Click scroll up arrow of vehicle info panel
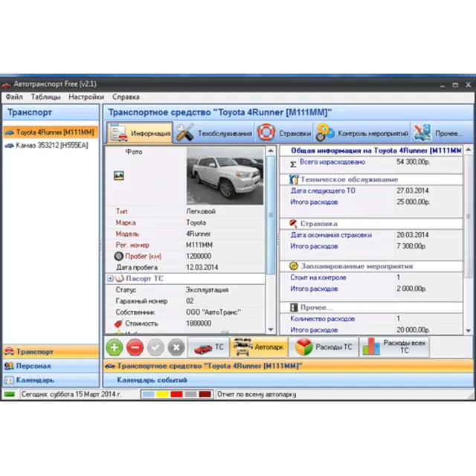476x476 pixels. [271, 150]
